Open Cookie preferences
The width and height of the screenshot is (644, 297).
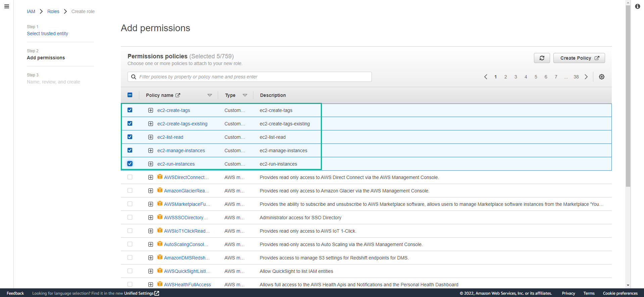(620, 293)
